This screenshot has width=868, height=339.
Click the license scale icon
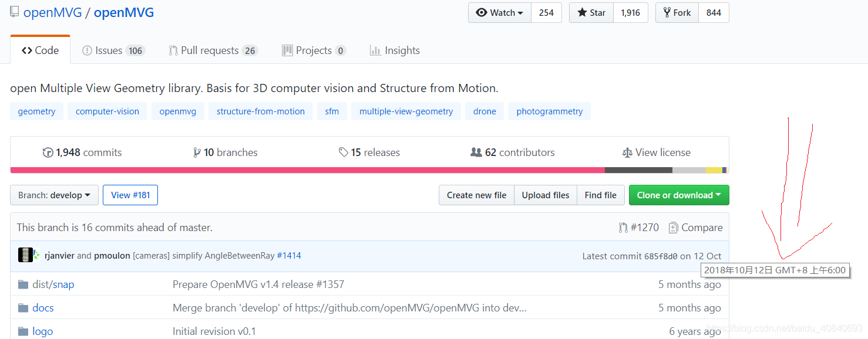coord(627,152)
